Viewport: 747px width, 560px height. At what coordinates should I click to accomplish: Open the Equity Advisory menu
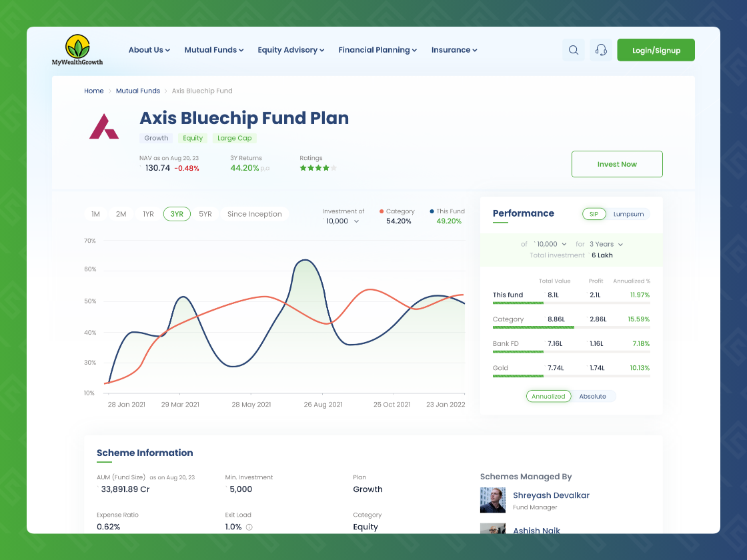(291, 50)
